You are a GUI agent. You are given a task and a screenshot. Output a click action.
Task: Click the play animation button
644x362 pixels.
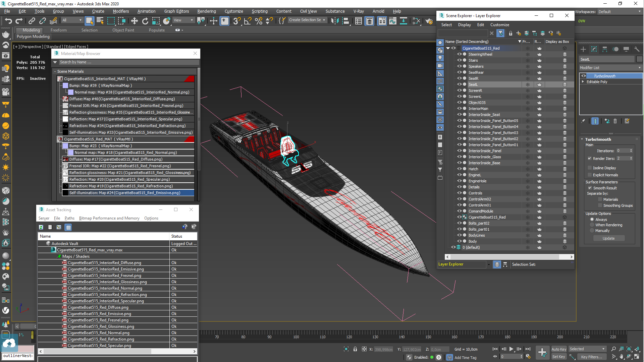point(511,349)
